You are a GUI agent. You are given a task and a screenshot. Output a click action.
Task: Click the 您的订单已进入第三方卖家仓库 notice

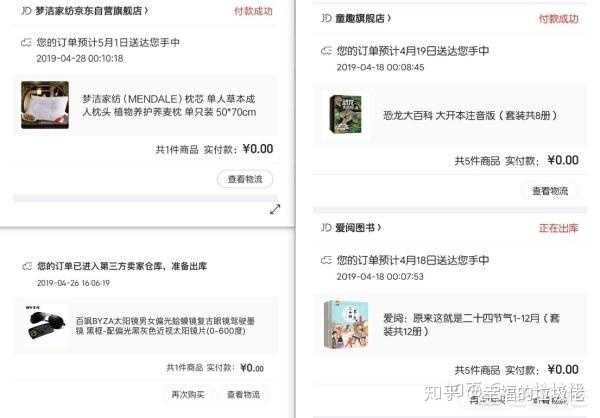[122, 266]
